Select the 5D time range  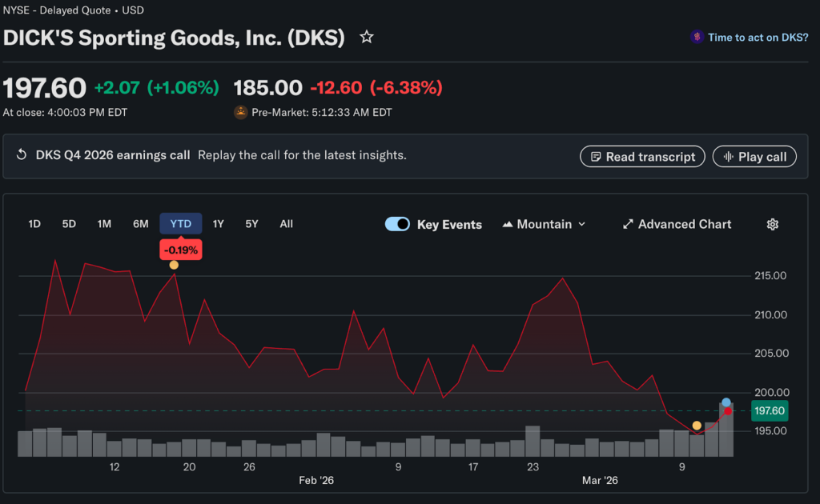pos(69,224)
